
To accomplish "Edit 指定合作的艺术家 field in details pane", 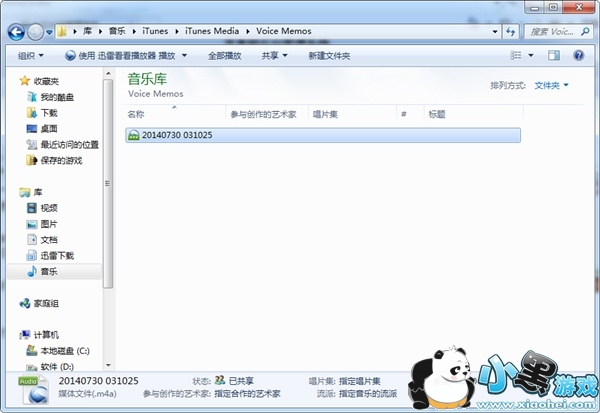I will pyautogui.click(x=248, y=393).
